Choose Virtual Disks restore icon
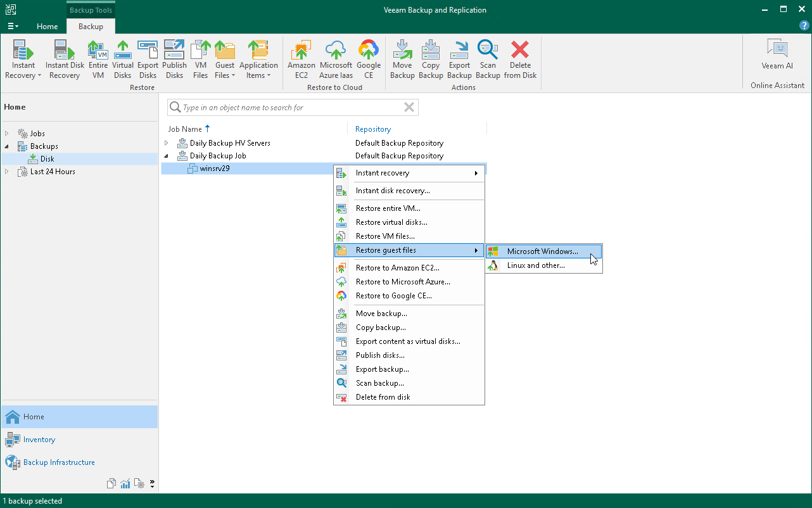The image size is (812, 508). click(x=123, y=60)
